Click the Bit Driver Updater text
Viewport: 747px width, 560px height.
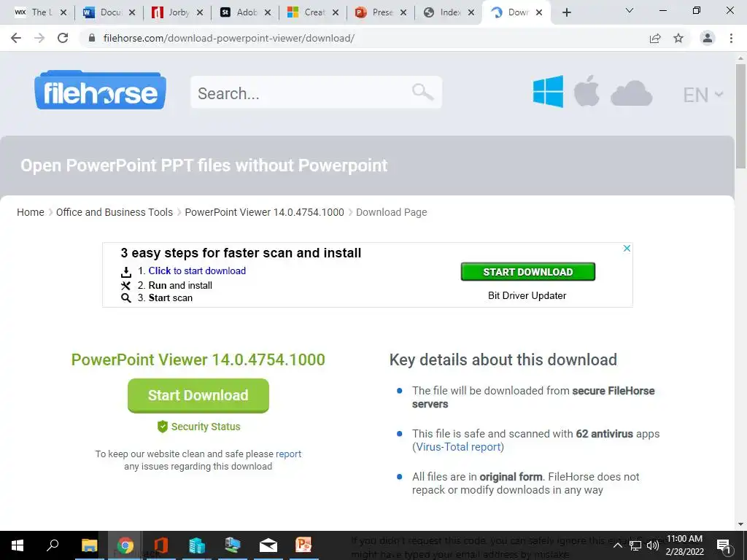(527, 296)
